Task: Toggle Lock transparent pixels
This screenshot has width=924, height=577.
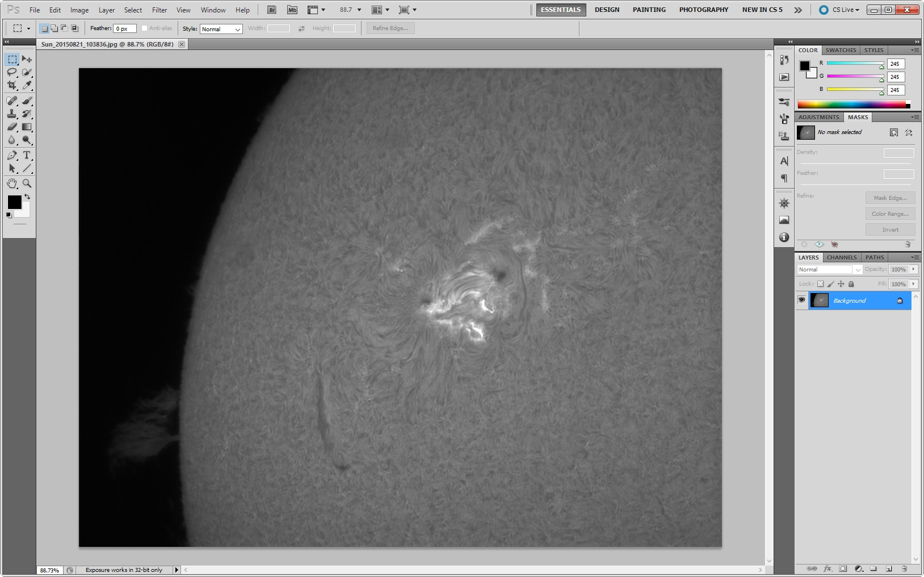Action: [820, 284]
